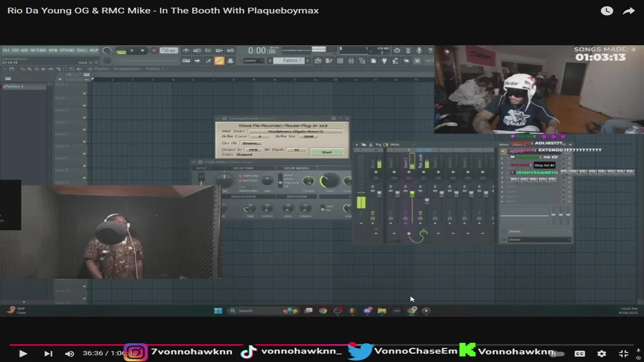This screenshot has width=644, height=362.
Task: Open the mixer options arrow menu
Action: click(x=357, y=144)
